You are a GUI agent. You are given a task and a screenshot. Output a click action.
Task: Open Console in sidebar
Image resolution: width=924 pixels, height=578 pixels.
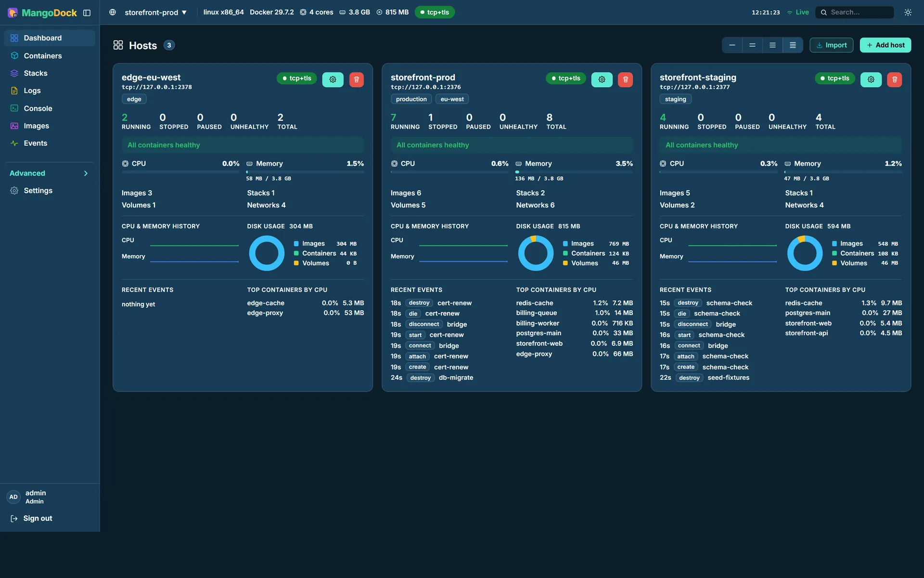coord(50,108)
